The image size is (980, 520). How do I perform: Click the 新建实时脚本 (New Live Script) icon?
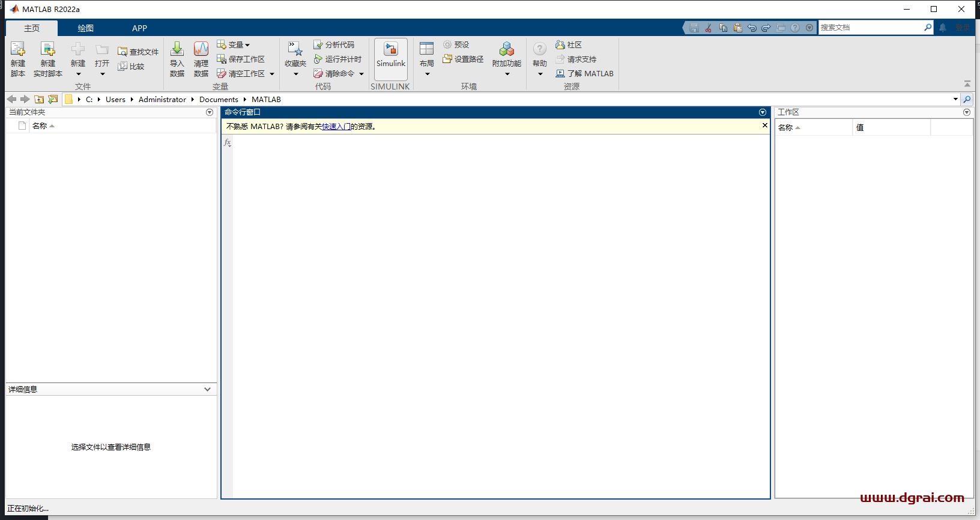47,49
